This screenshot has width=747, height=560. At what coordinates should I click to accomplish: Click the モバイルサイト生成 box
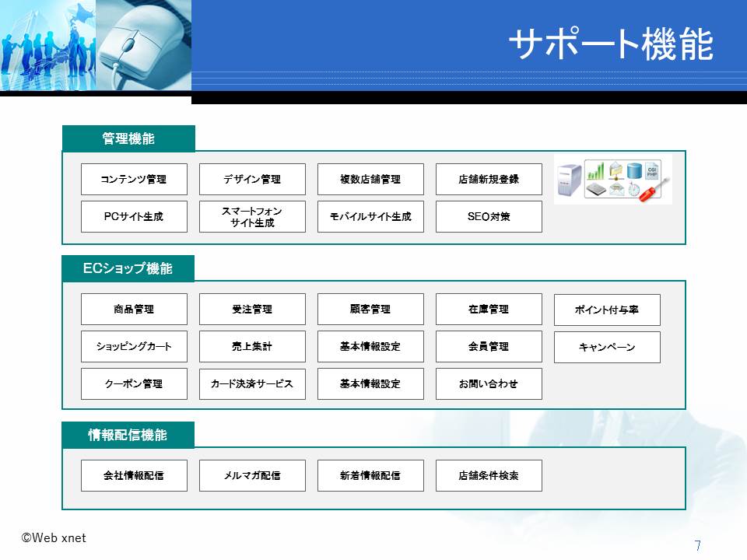(x=370, y=216)
